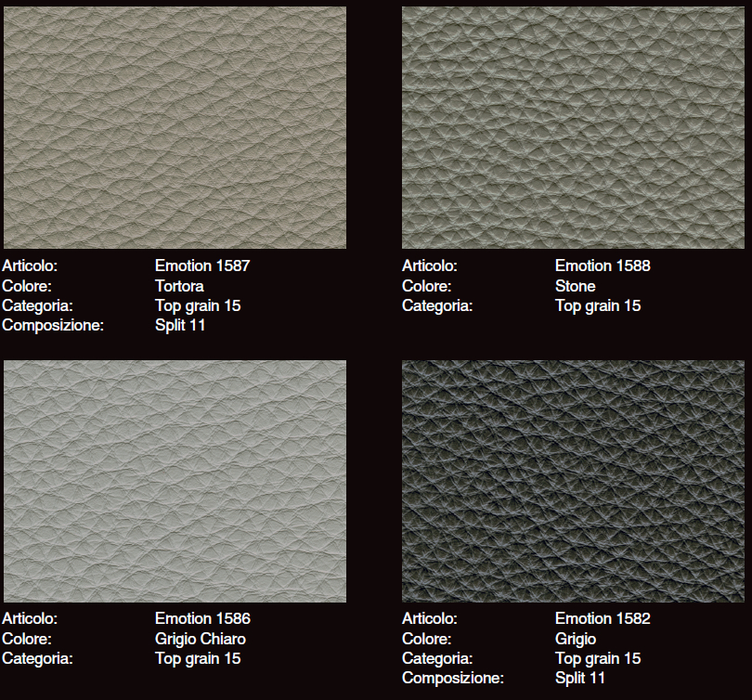Click 'Top grain 15' under Emotion 1586
The height and width of the screenshot is (700, 752).
point(198,659)
